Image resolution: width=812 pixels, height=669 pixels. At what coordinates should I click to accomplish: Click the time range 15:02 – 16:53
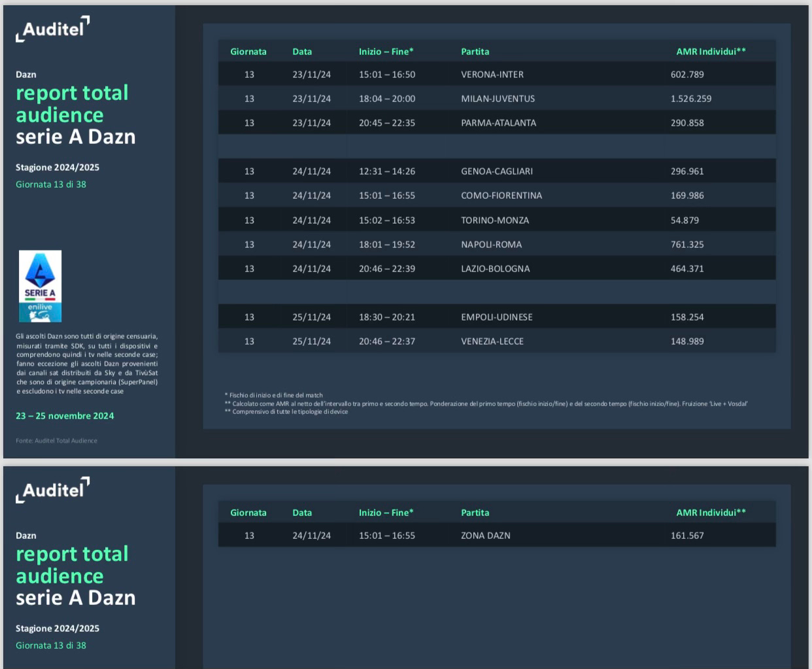387,220
